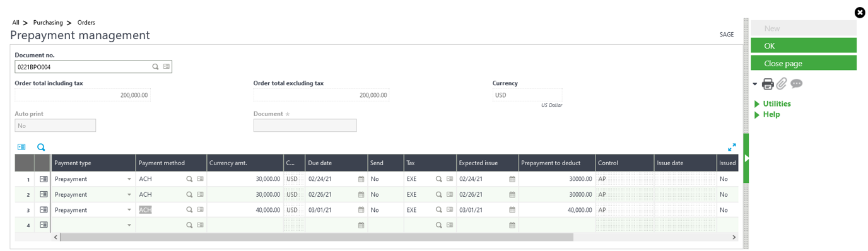Open row 2 actions card icon
This screenshot has height=251, width=868.
pos(44,194)
